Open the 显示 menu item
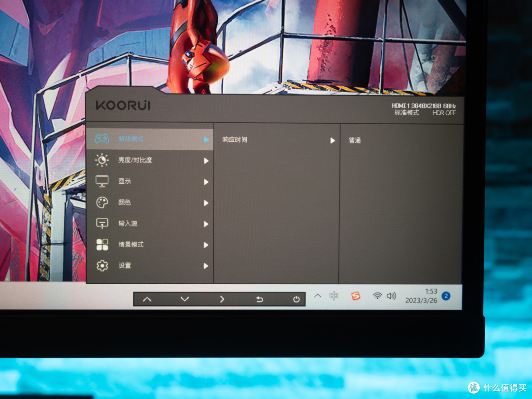 [150, 181]
